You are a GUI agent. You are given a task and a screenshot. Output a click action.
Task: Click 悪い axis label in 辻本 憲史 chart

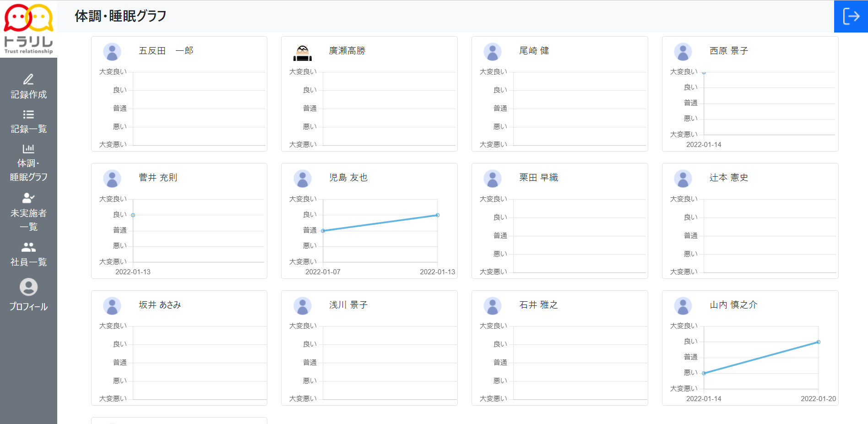point(690,254)
